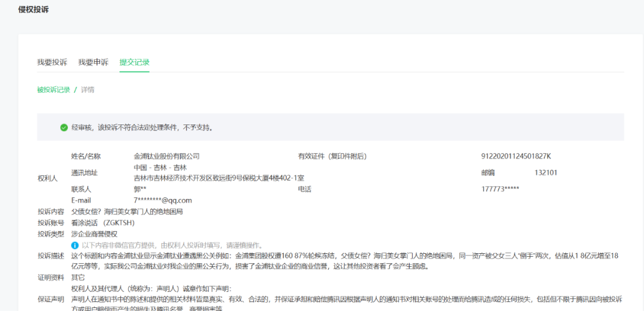
Task: Select the street address with 保税大厦
Action: point(219,178)
